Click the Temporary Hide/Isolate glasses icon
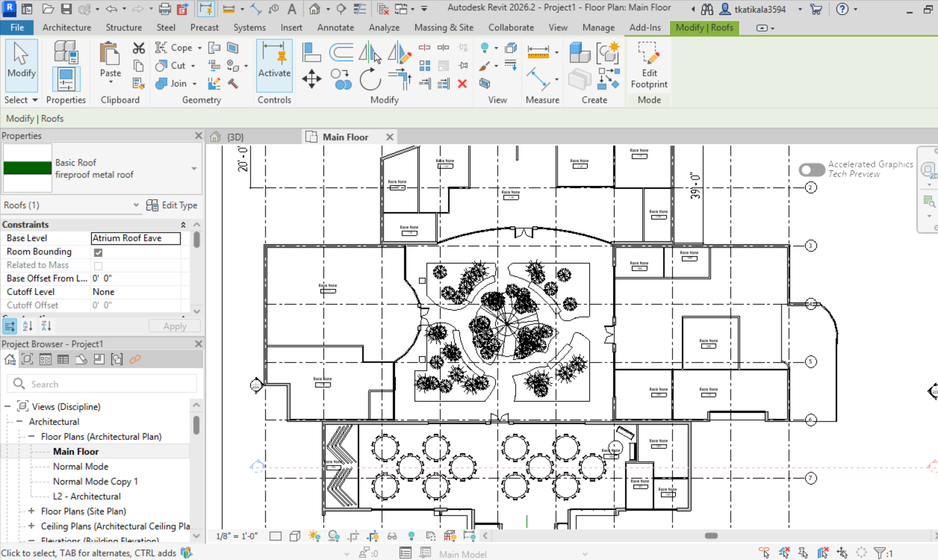This screenshot has height=560, width=938. [x=392, y=536]
